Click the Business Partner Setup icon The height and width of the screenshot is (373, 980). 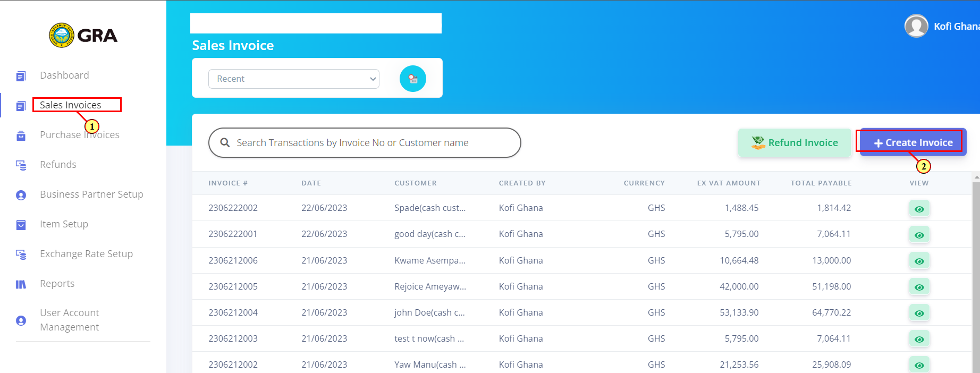[21, 195]
